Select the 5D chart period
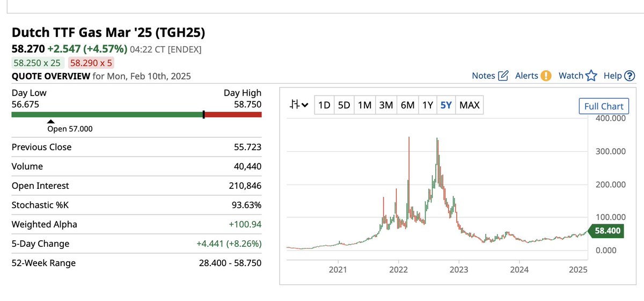 (x=344, y=105)
